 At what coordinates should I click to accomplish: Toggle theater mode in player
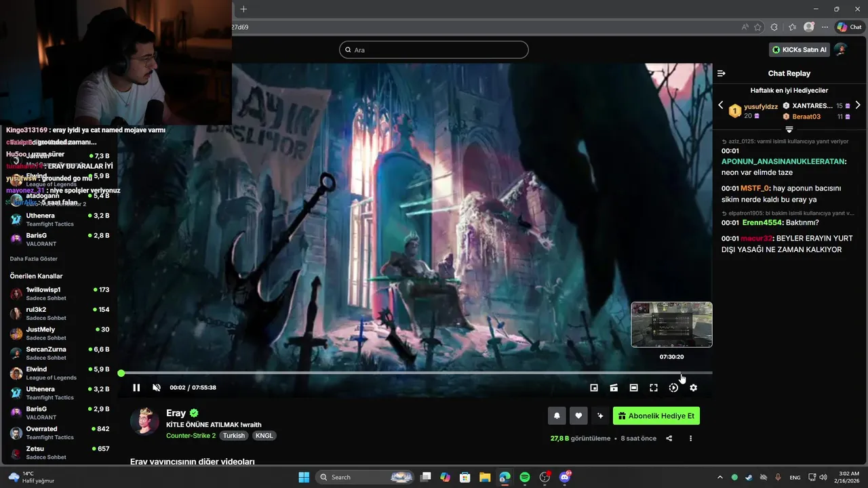(633, 388)
